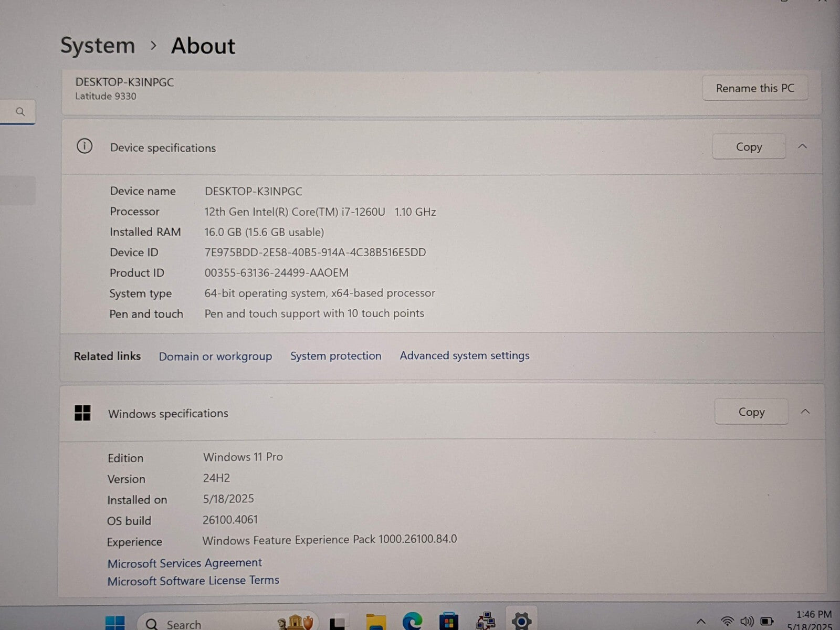Go back to System in breadcrumb
The image size is (840, 630).
[98, 46]
